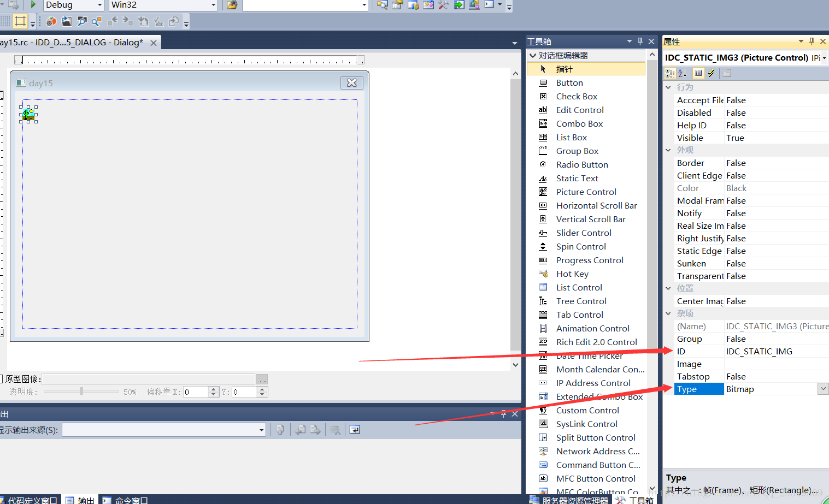Collapse the 外观 property category
Image resolution: width=829 pixels, height=504 pixels.
coord(668,150)
